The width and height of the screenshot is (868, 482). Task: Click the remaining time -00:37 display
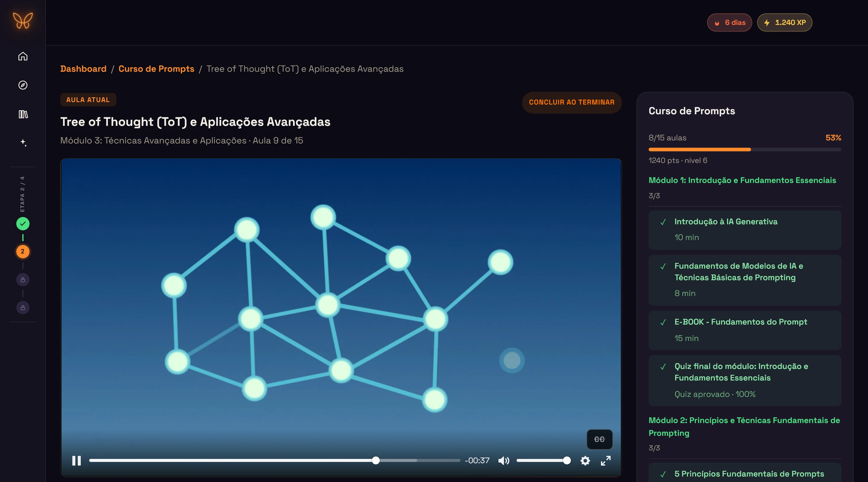[477, 460]
